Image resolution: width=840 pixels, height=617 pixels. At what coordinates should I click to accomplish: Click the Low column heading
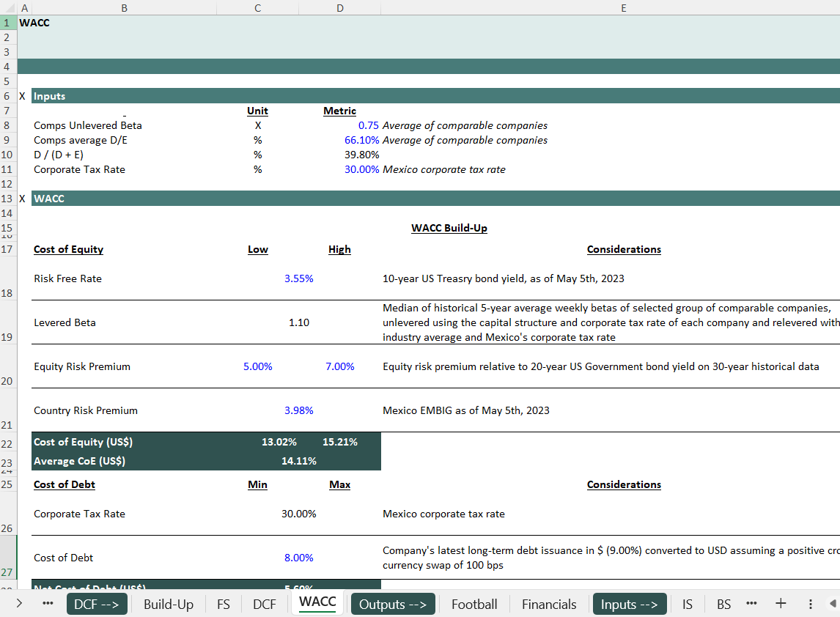point(258,249)
